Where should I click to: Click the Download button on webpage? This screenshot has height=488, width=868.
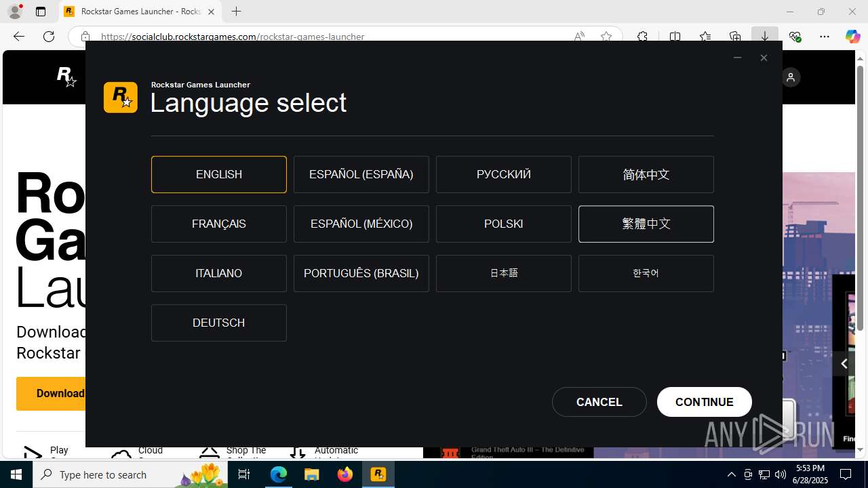(x=51, y=394)
